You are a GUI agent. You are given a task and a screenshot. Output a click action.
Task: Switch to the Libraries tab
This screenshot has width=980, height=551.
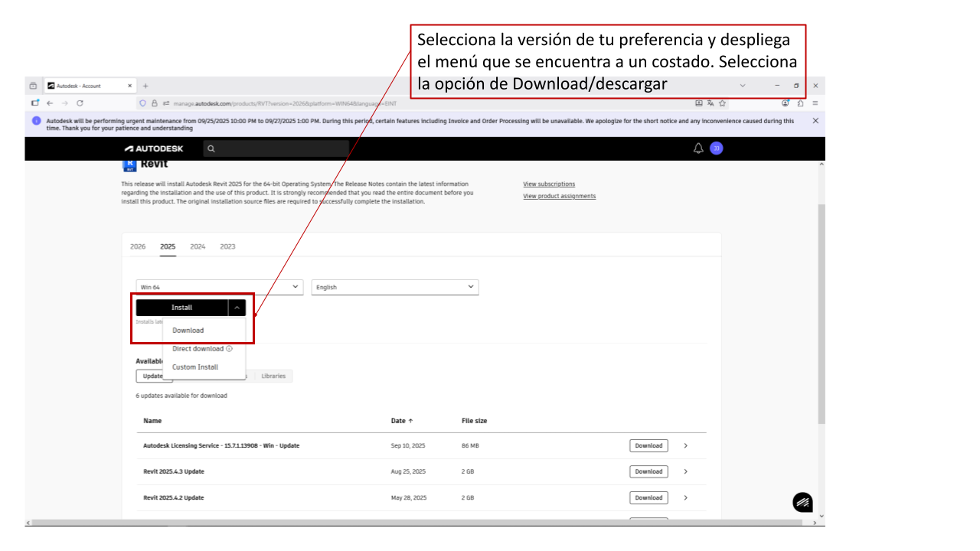point(273,376)
